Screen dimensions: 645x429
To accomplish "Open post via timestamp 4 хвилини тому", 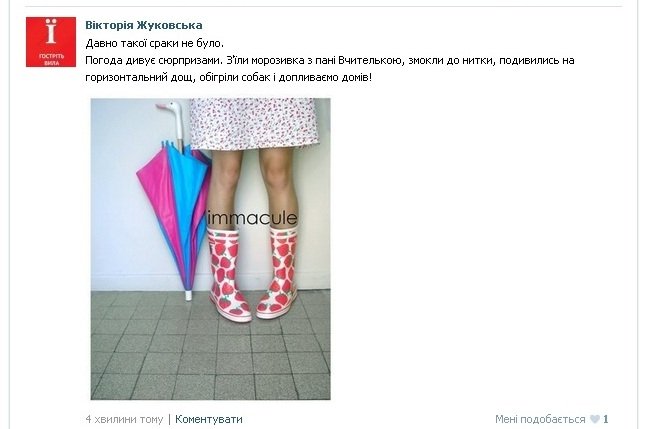I will (x=124, y=419).
